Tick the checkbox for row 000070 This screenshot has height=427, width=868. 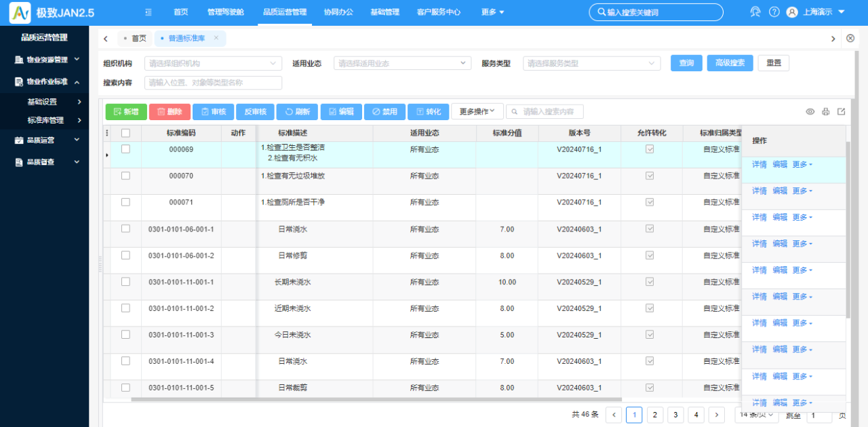pos(125,176)
